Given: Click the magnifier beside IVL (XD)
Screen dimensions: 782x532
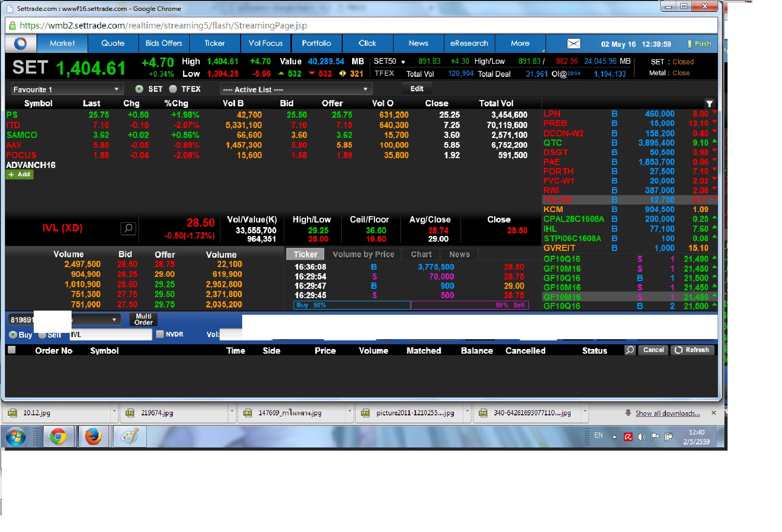Looking at the screenshot, I should pos(128,228).
